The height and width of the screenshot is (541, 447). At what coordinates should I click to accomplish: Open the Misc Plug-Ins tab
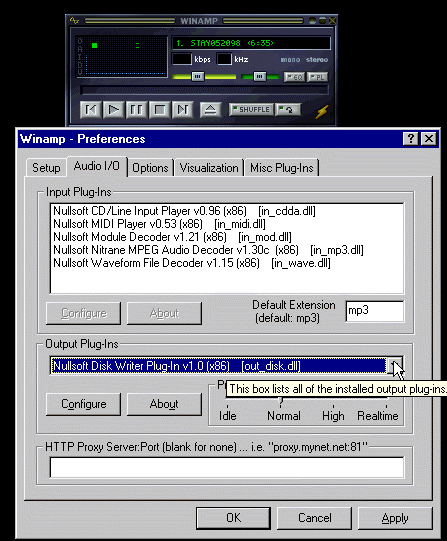click(282, 168)
